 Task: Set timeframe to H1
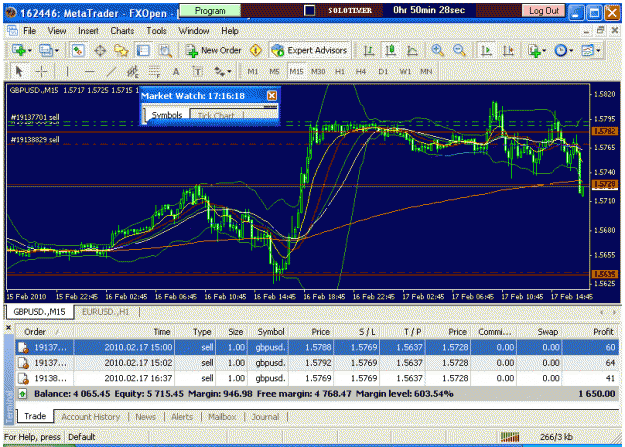[340, 72]
